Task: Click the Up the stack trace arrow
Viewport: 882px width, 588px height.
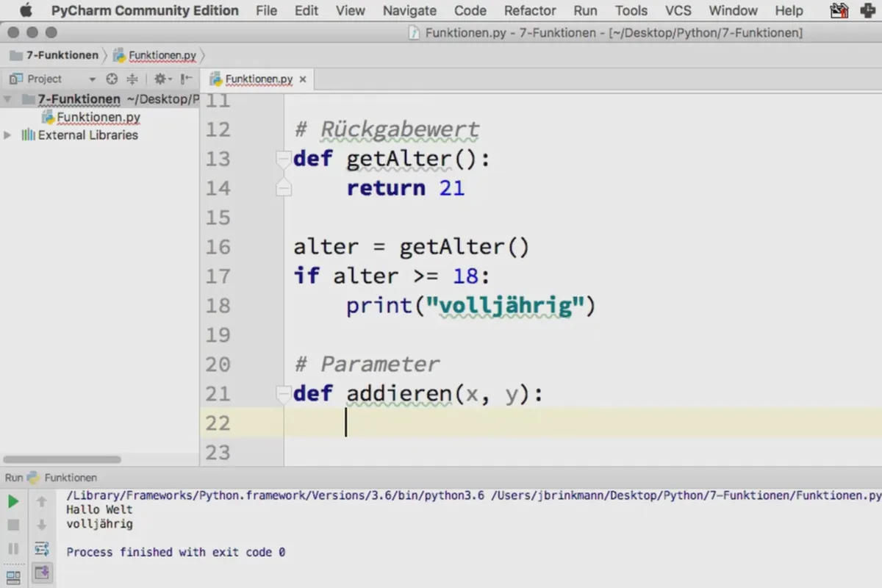Action: pos(42,501)
